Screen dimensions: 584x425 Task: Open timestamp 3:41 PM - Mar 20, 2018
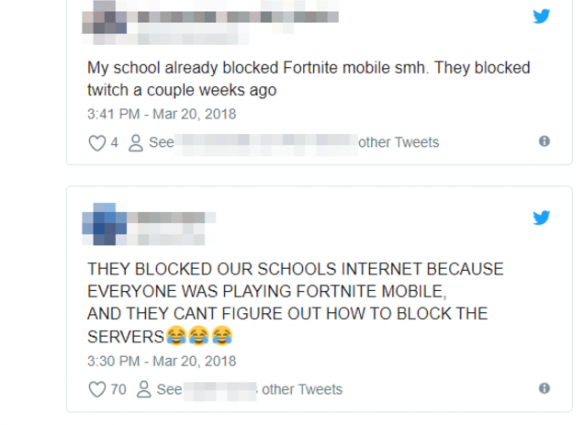[162, 114]
